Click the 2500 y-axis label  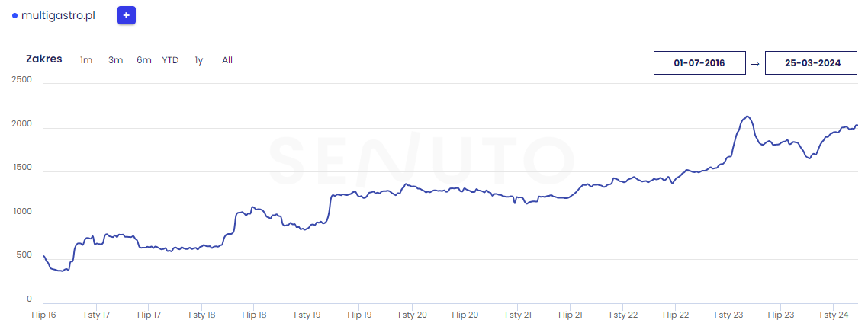22,79
